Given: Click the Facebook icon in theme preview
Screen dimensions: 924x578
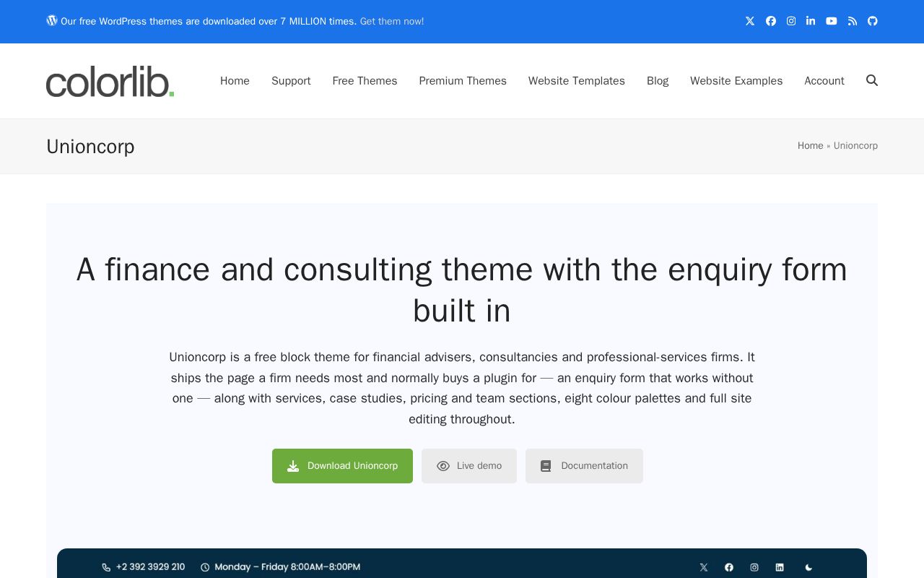Looking at the screenshot, I should coord(729,567).
